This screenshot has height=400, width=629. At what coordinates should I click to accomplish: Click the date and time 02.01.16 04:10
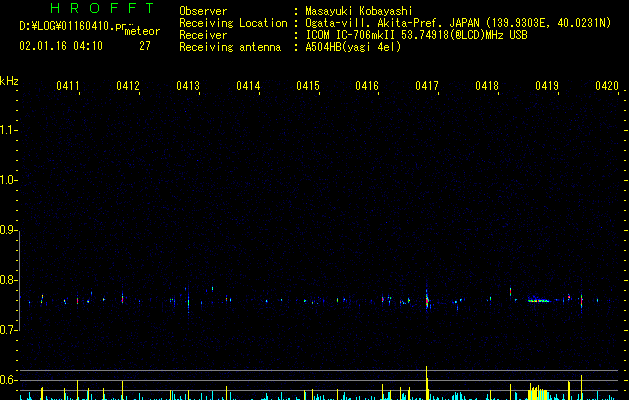pos(61,46)
